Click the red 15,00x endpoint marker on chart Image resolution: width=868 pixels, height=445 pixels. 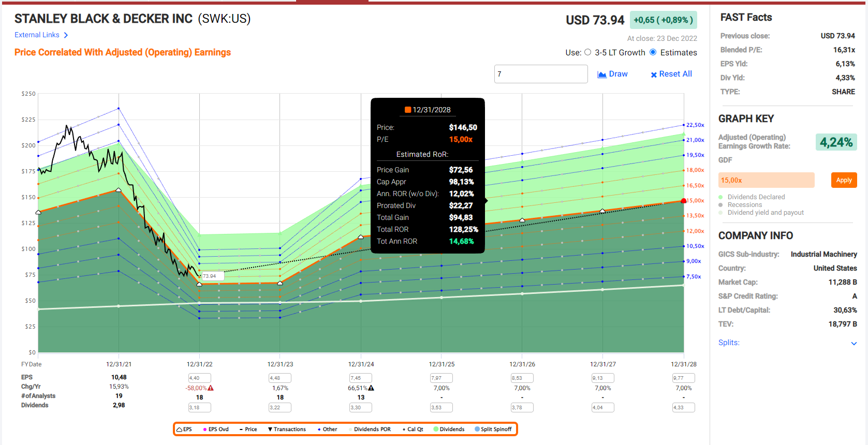[x=684, y=201]
